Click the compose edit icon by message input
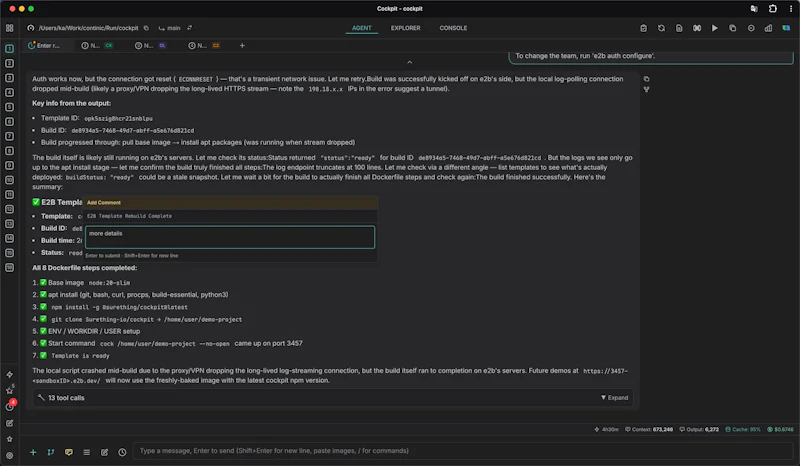This screenshot has height=466, width=800. 105,452
